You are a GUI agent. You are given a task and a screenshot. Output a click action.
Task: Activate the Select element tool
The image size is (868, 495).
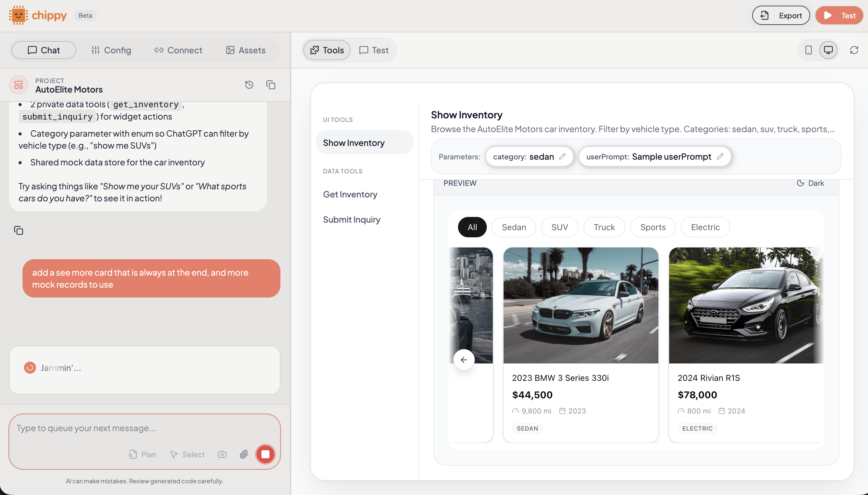(x=187, y=455)
